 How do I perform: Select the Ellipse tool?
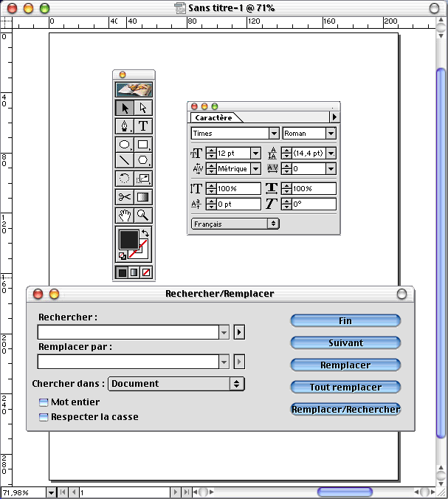click(x=125, y=145)
